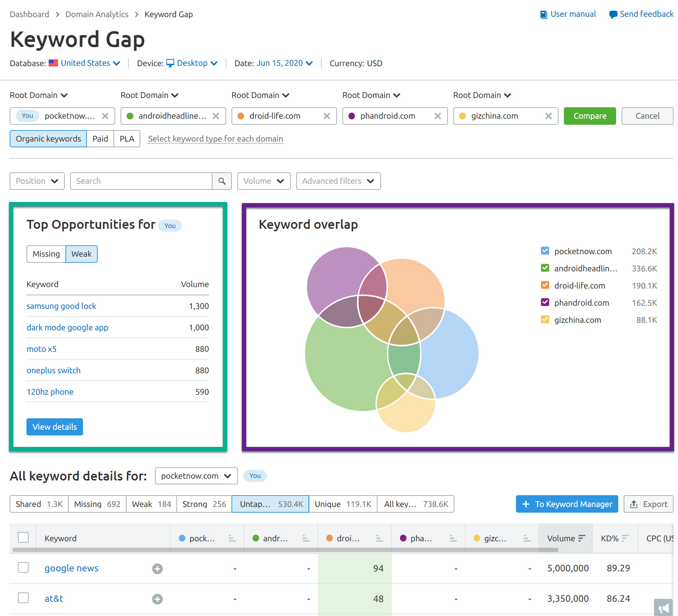Image resolution: width=678 pixels, height=616 pixels.
Task: Open the Desktop device dropdown
Action: point(197,63)
